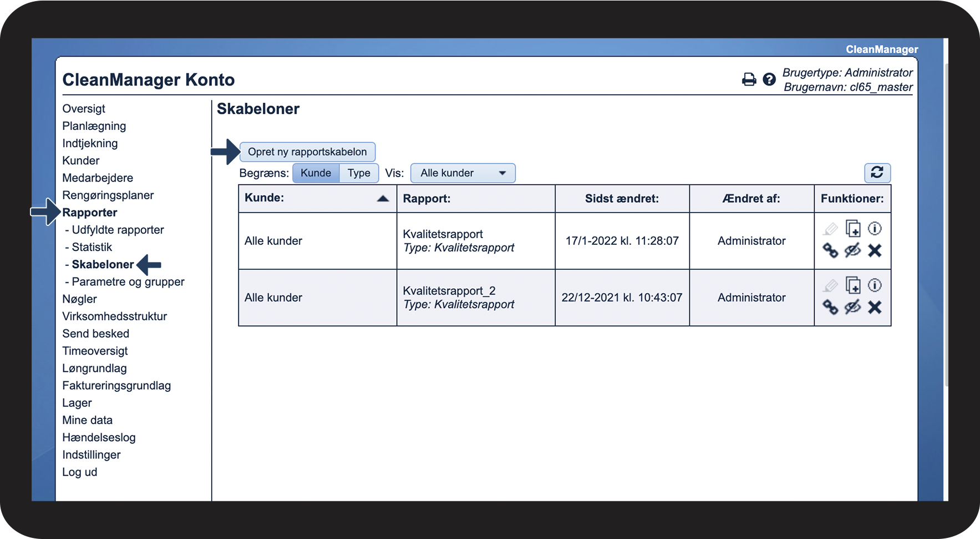Show info for Kvalitetsrapport template
The height and width of the screenshot is (539, 980).
pos(875,229)
